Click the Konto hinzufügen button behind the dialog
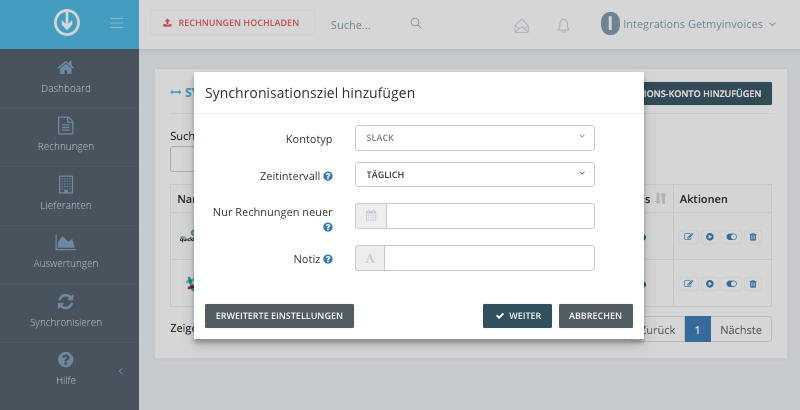 coord(708,94)
